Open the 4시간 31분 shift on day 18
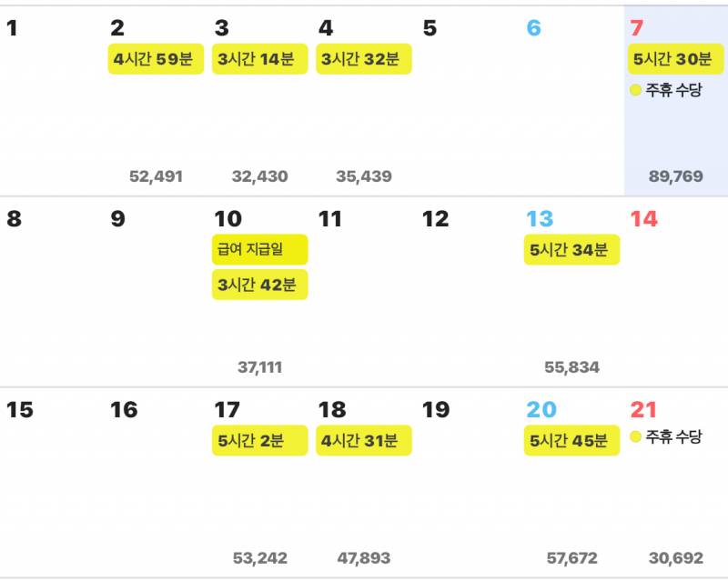 (x=363, y=440)
